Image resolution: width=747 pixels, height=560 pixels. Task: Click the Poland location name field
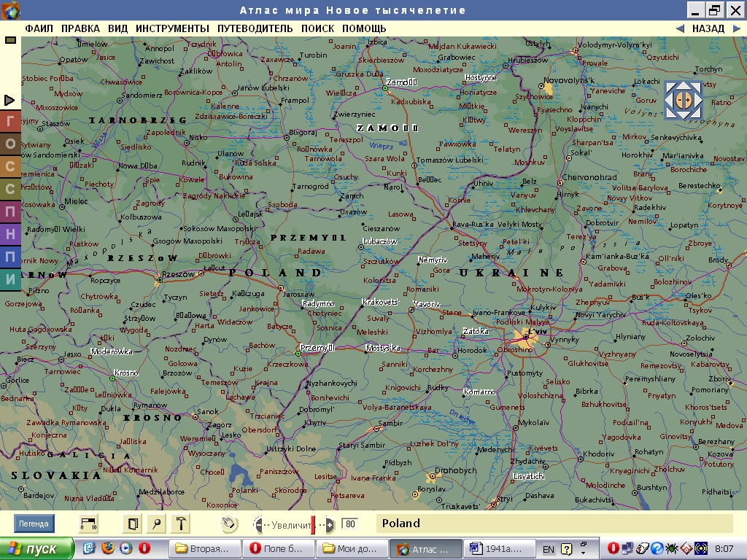click(554, 524)
